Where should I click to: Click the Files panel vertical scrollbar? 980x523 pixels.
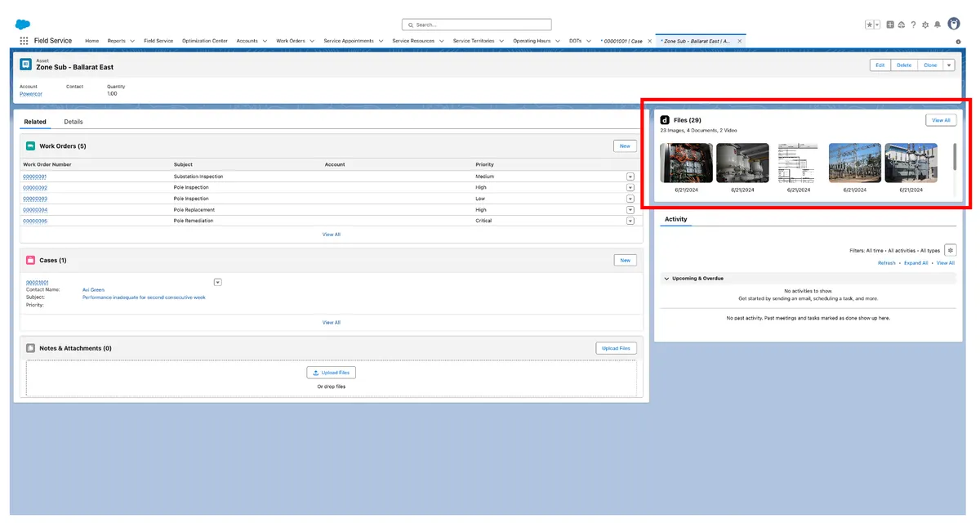point(955,158)
